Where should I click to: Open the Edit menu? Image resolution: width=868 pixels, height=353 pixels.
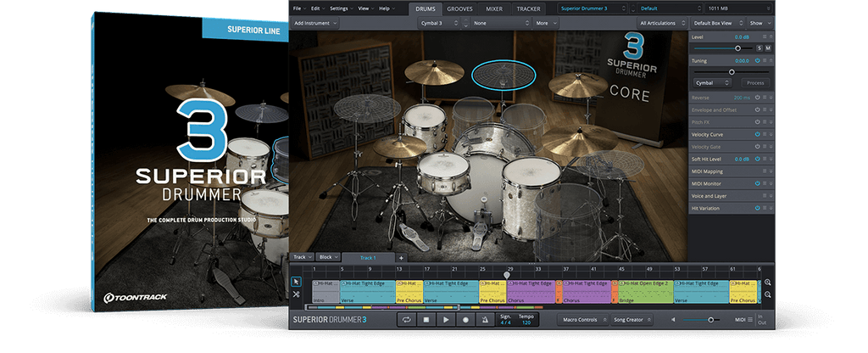click(318, 8)
